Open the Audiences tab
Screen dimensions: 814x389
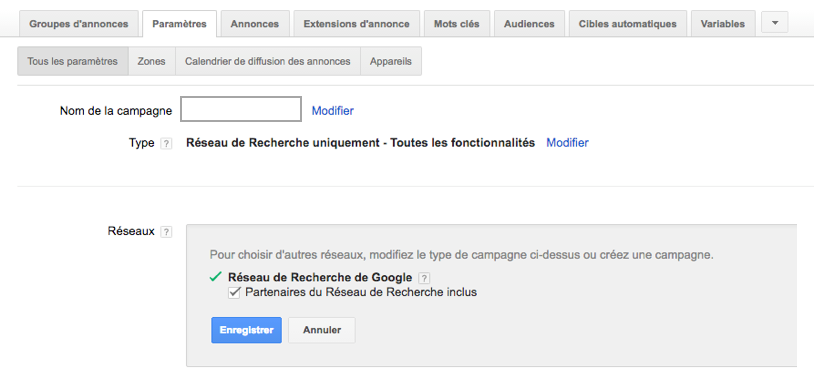[529, 24]
